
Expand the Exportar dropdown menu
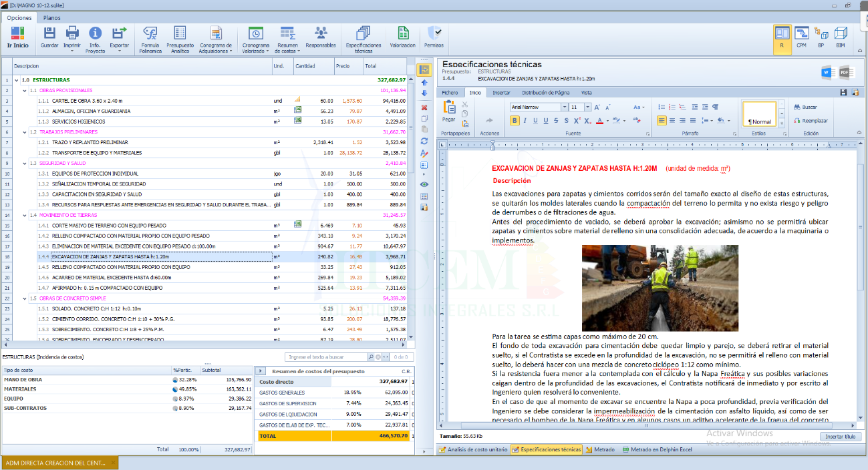pyautogui.click(x=120, y=51)
